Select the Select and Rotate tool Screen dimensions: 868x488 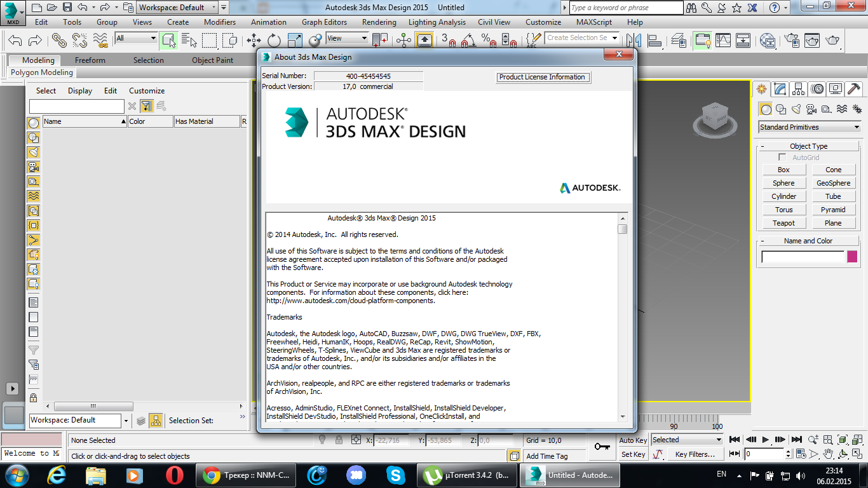[x=274, y=40]
